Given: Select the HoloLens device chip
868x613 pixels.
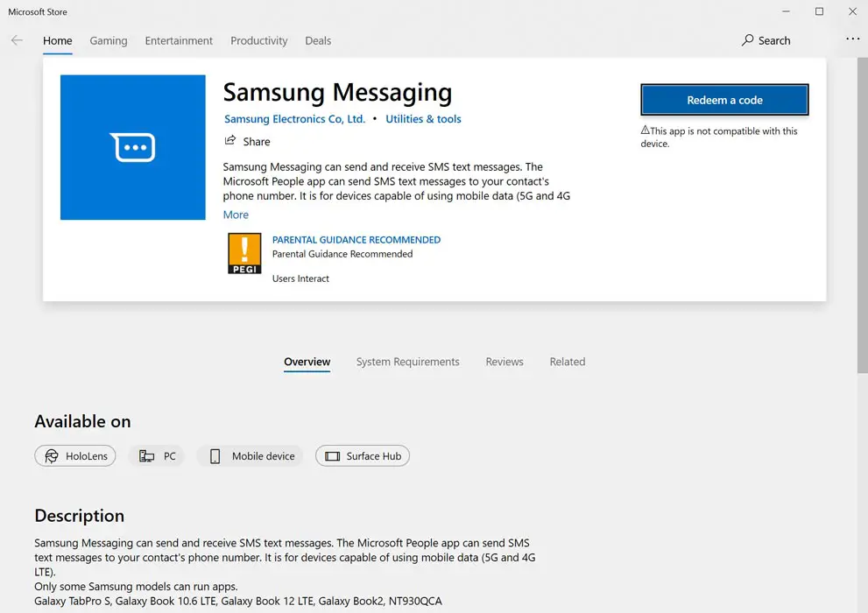Looking at the screenshot, I should (75, 456).
